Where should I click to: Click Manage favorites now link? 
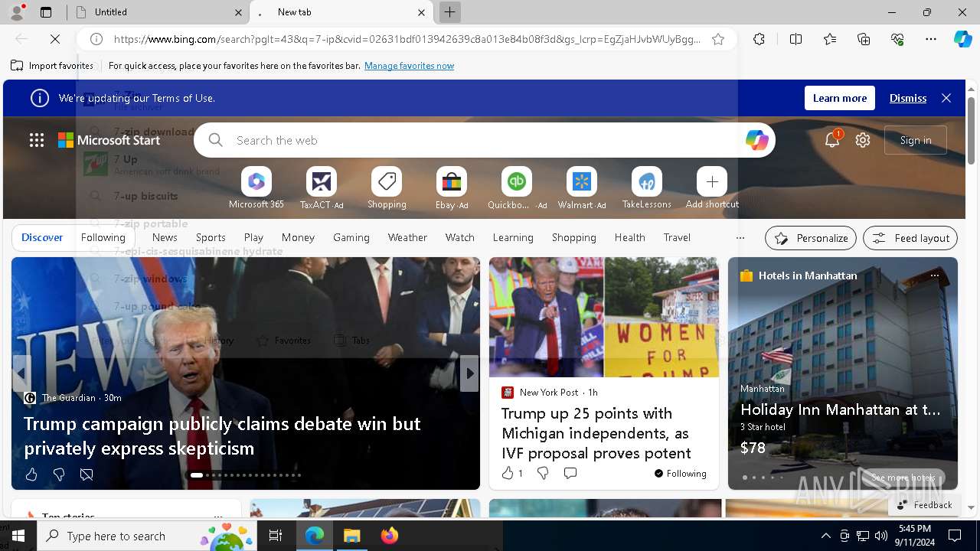pyautogui.click(x=409, y=66)
